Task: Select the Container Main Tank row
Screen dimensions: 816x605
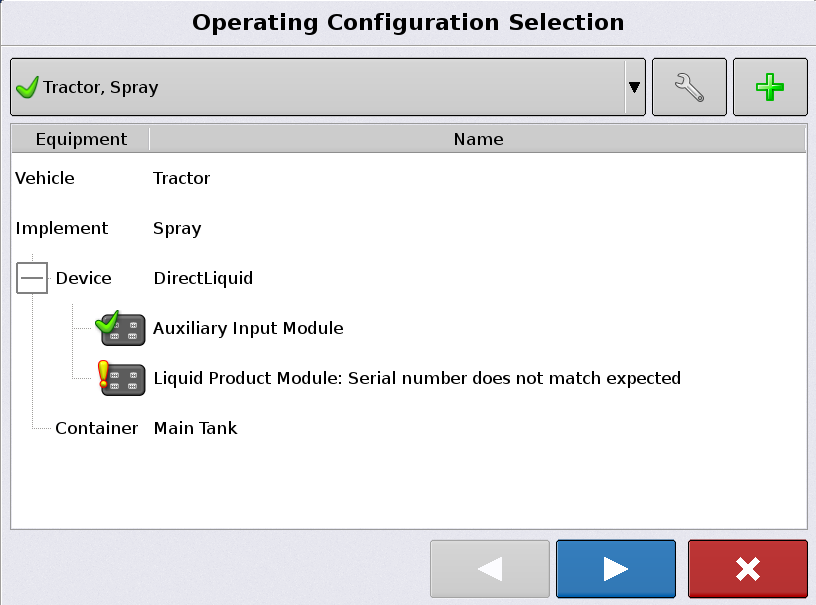Action: (195, 428)
